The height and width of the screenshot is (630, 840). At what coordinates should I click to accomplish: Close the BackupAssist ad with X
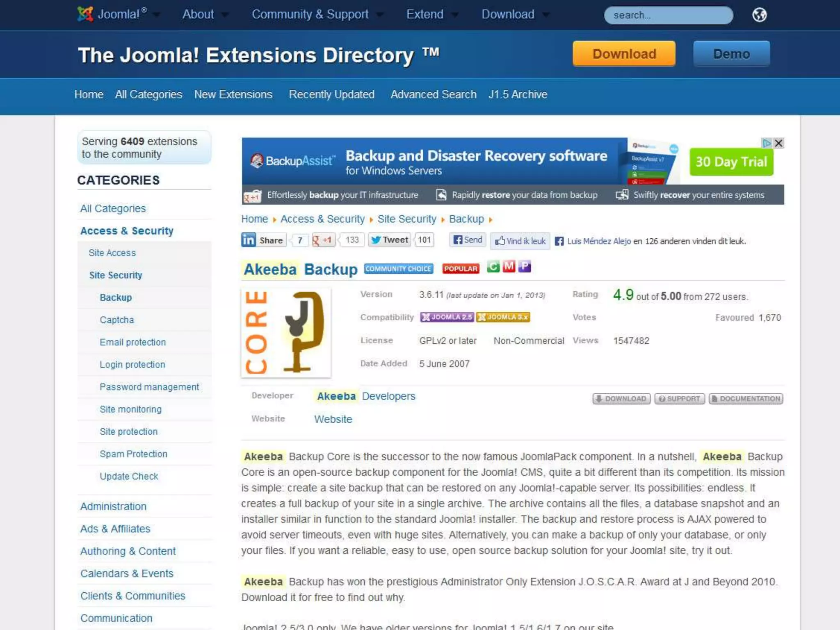coord(778,143)
